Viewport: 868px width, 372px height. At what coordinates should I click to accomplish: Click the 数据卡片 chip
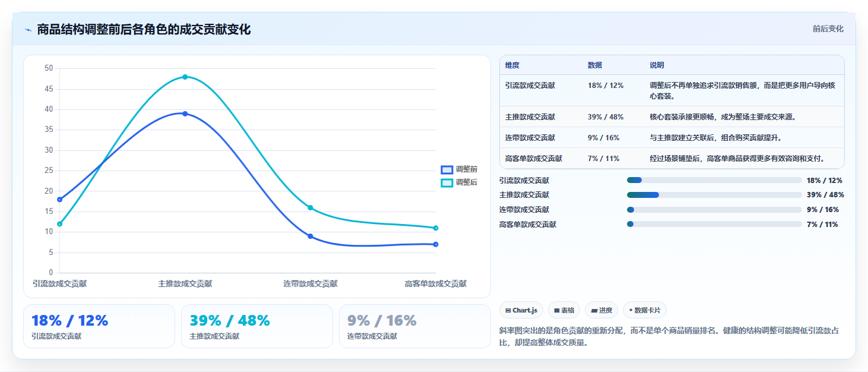pyautogui.click(x=645, y=310)
